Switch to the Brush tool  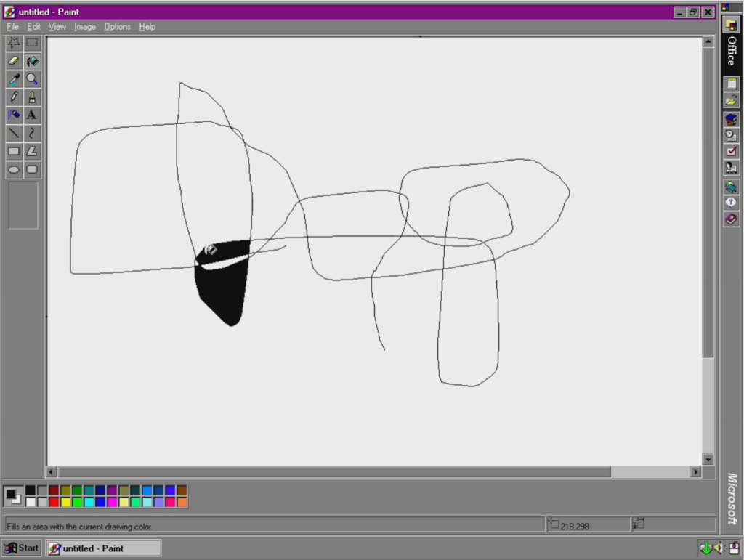tap(32, 97)
